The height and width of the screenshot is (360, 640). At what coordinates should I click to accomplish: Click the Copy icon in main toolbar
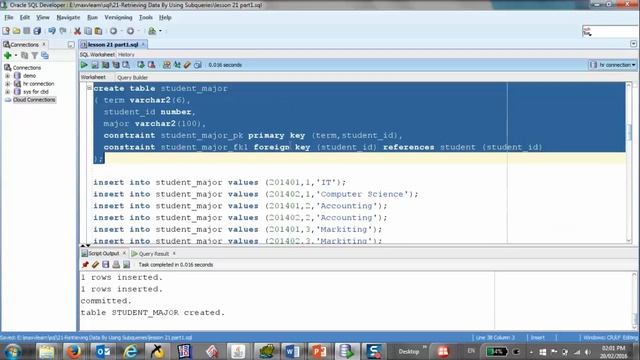tap(88, 31)
